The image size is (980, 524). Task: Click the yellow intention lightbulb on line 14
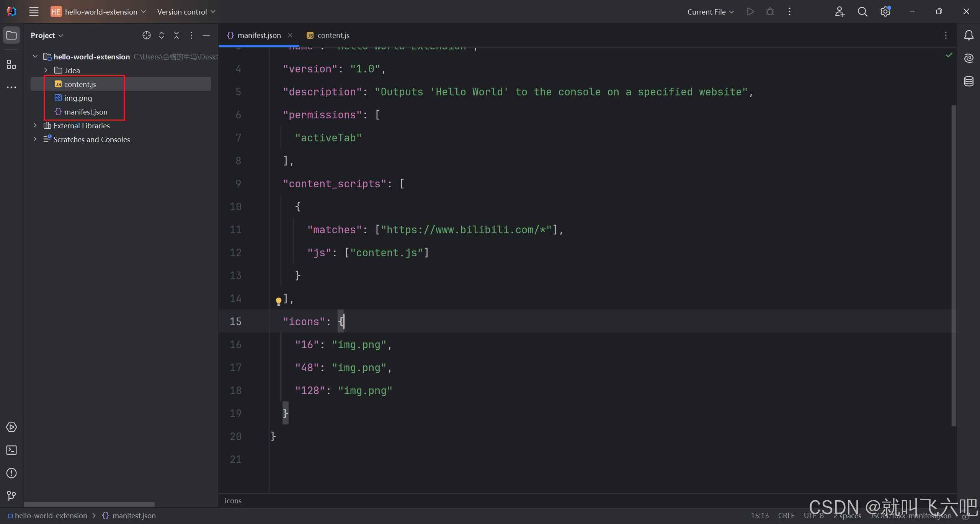(279, 301)
